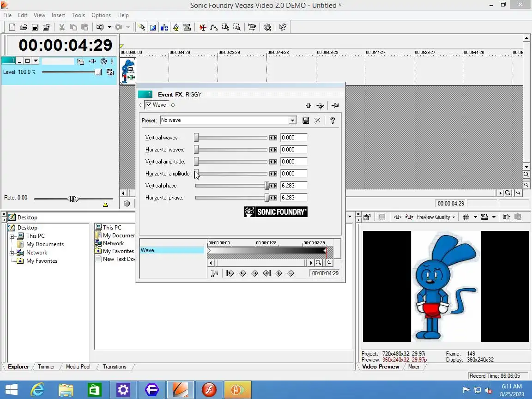Uncheck the Wave effect checkbox
Image resolution: width=532 pixels, height=399 pixels.
[x=149, y=105]
